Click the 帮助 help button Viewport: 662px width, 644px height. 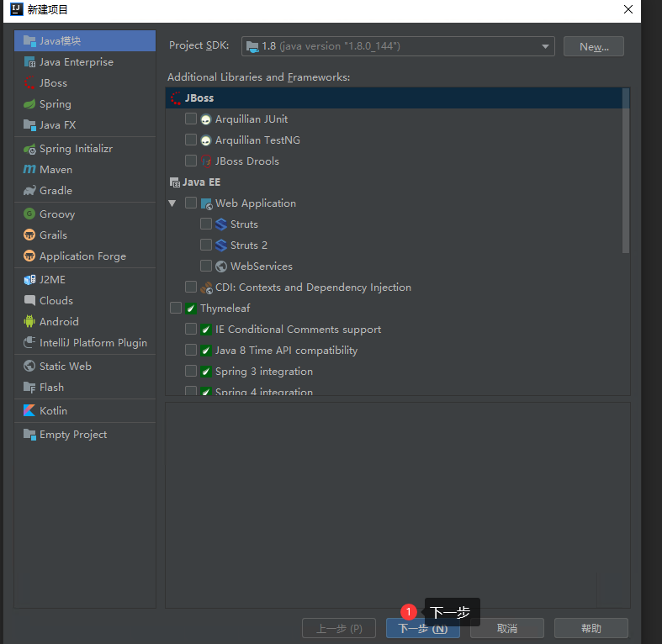coord(591,628)
